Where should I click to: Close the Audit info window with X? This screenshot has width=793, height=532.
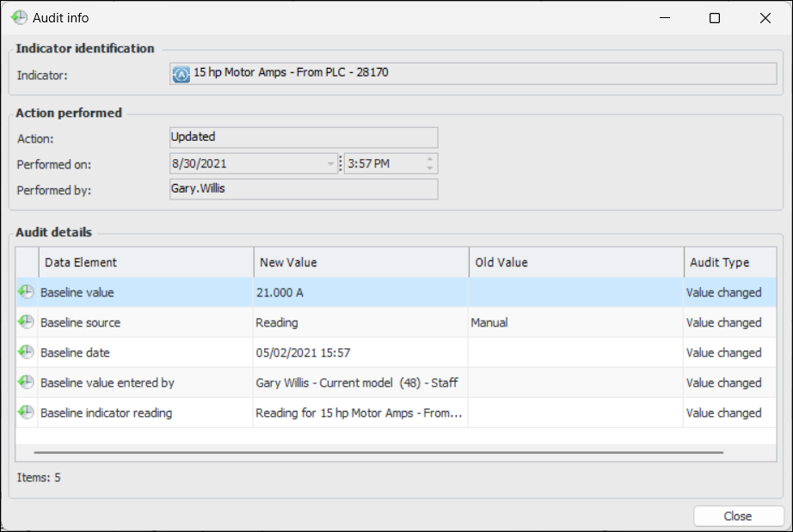tap(765, 18)
